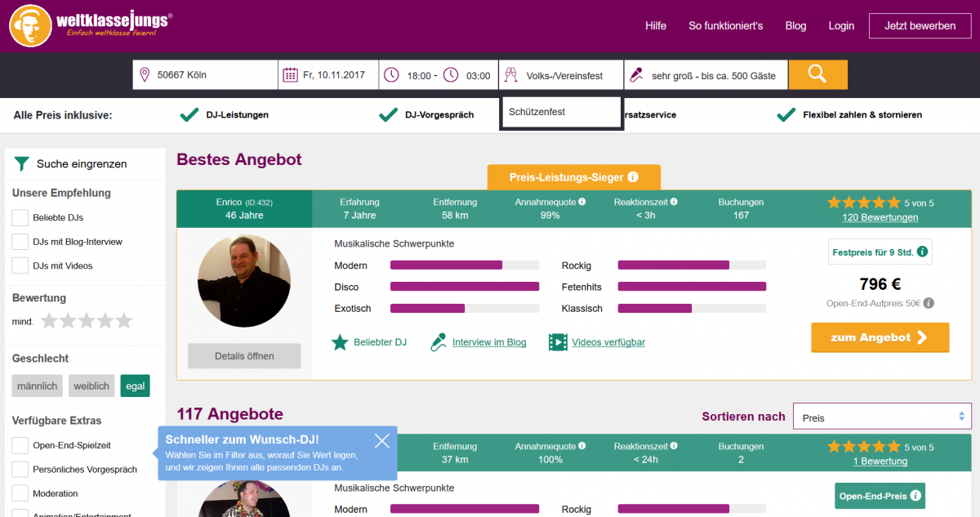Click the Jetzt bewerben button
The image size is (980, 517).
pos(920,26)
